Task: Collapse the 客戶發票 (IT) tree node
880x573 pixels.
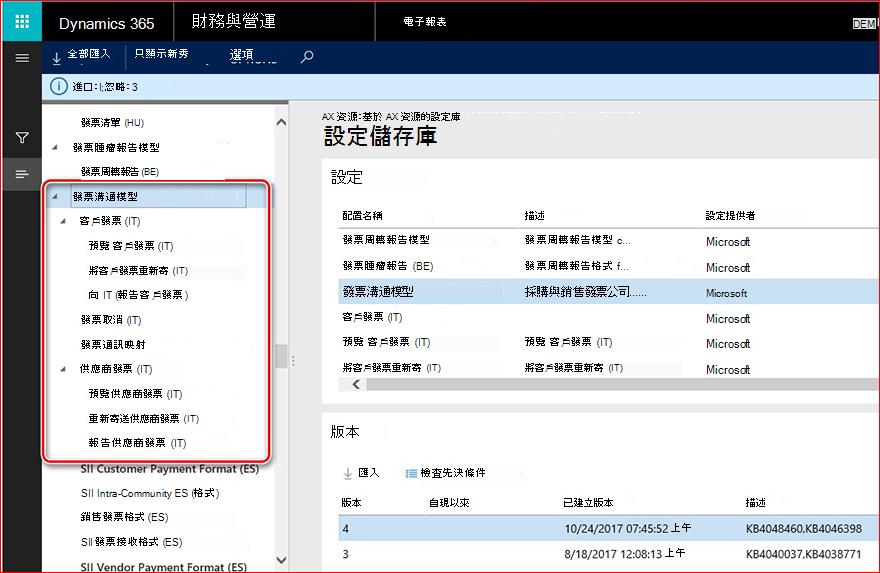Action: coord(63,221)
